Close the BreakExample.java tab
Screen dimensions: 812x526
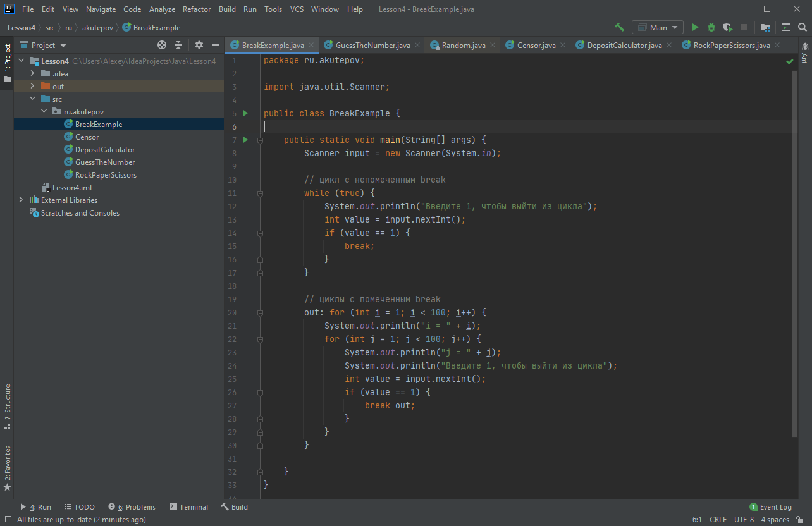coord(311,45)
